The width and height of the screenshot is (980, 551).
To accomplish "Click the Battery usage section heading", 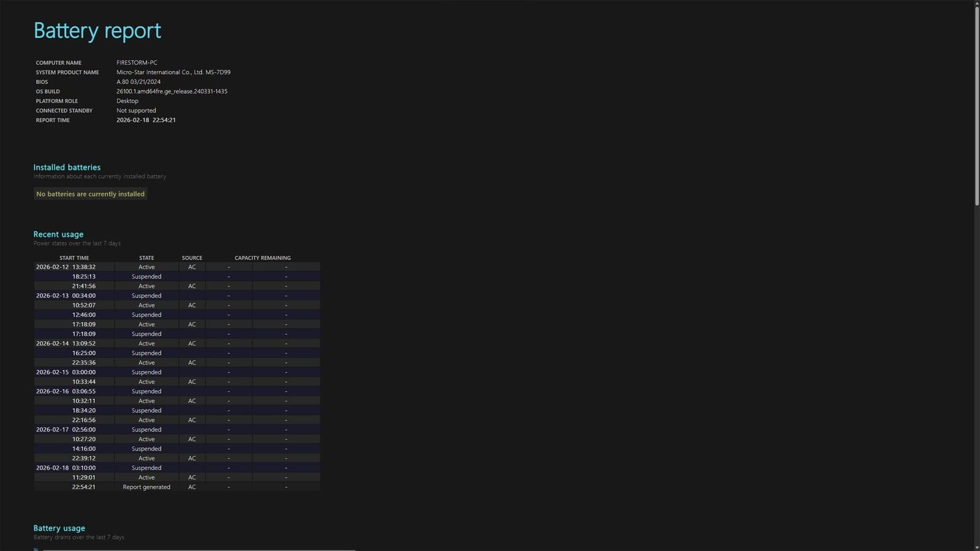I will click(59, 528).
